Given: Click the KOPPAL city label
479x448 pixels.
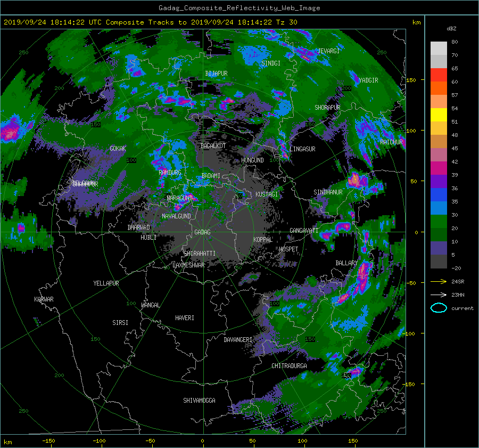Looking at the screenshot, I should (x=263, y=240).
